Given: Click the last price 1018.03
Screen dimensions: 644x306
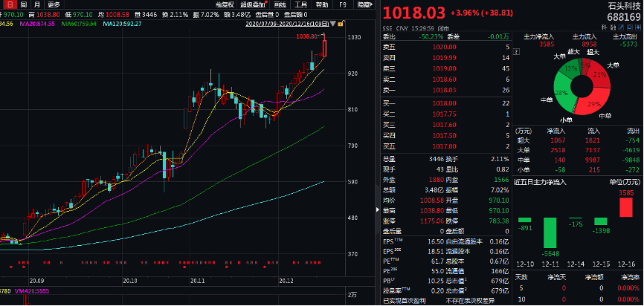Looking at the screenshot, I should point(414,13).
